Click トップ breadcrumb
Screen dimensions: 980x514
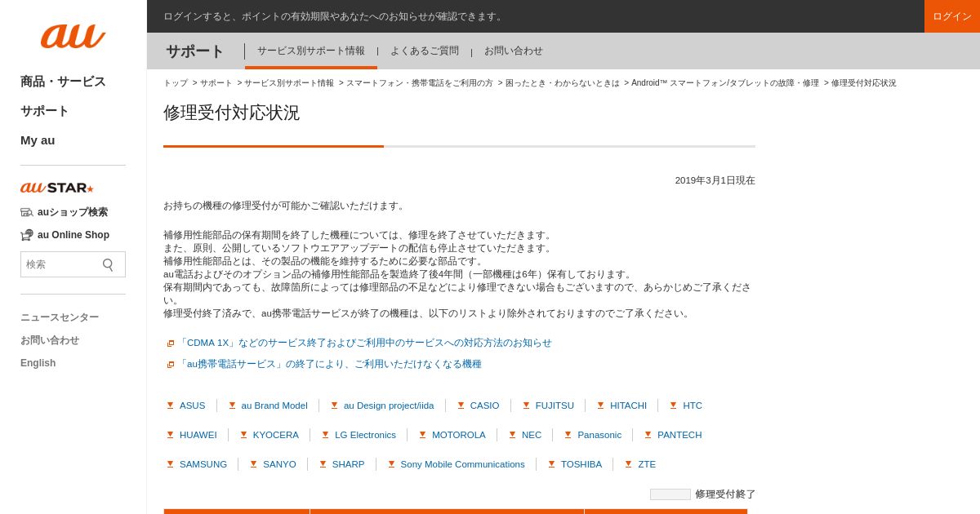176,83
